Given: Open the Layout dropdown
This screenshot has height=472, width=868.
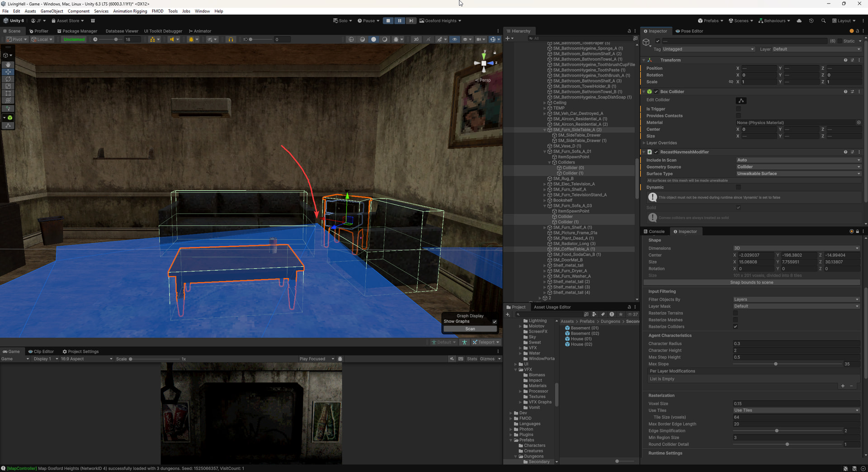Looking at the screenshot, I should click(x=844, y=21).
